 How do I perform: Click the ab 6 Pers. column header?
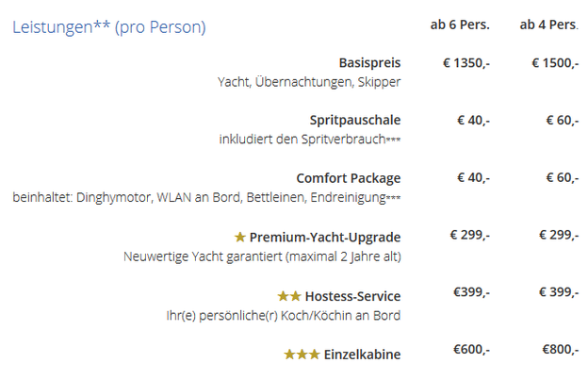point(460,25)
